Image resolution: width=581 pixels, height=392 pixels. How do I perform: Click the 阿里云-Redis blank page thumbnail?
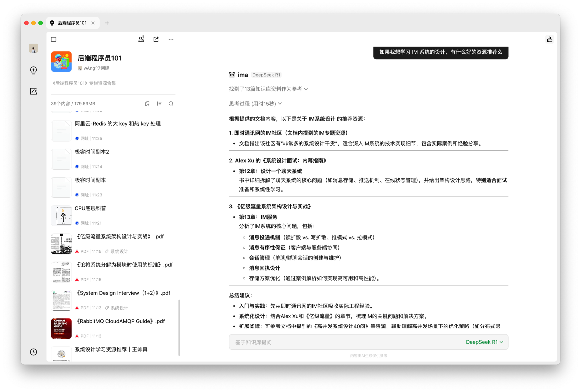pyautogui.click(x=61, y=131)
